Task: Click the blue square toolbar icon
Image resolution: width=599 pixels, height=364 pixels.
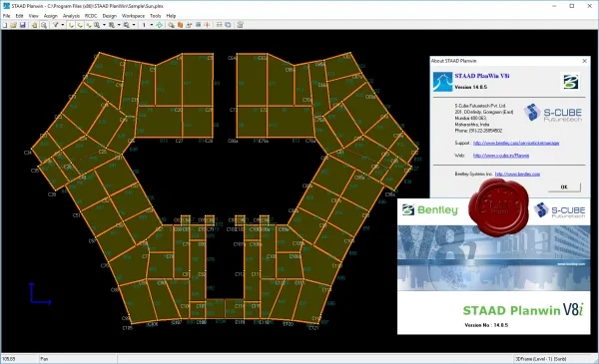Action: pyautogui.click(x=199, y=25)
